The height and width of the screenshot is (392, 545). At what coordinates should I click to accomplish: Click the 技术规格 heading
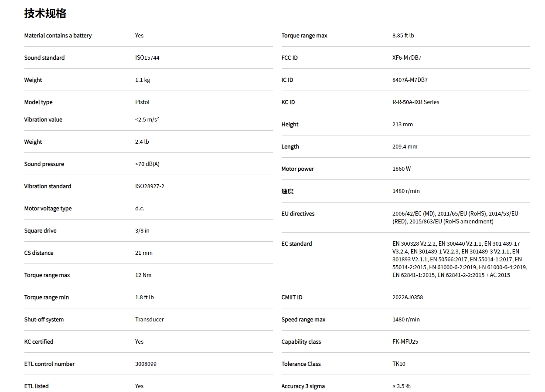tap(45, 14)
